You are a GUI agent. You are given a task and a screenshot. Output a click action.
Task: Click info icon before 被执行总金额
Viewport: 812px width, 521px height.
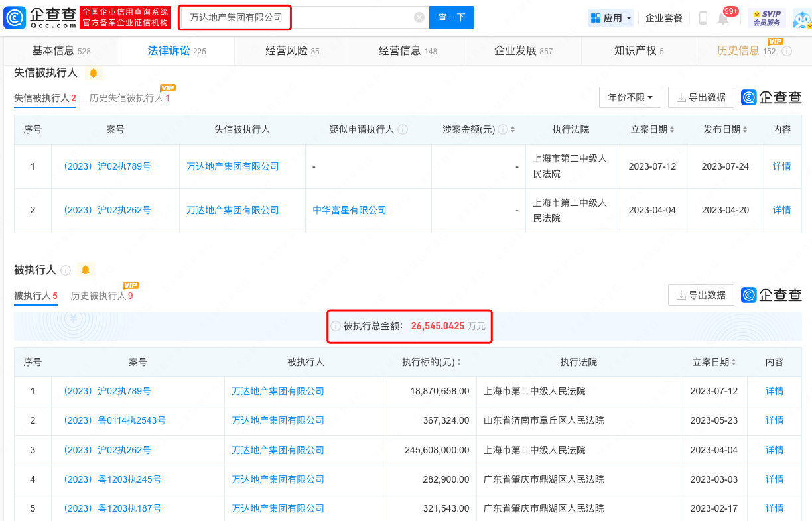(336, 326)
